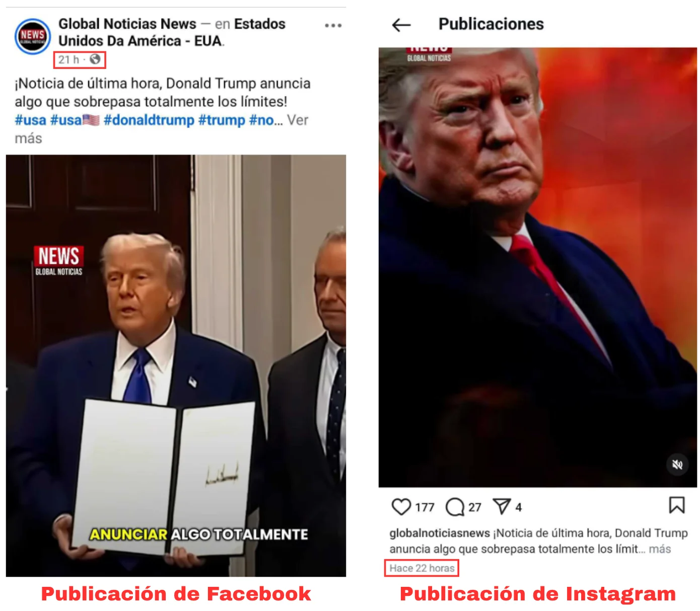Open the Estados Unidos Da América location link
The width and height of the screenshot is (700, 611).
coord(172,32)
